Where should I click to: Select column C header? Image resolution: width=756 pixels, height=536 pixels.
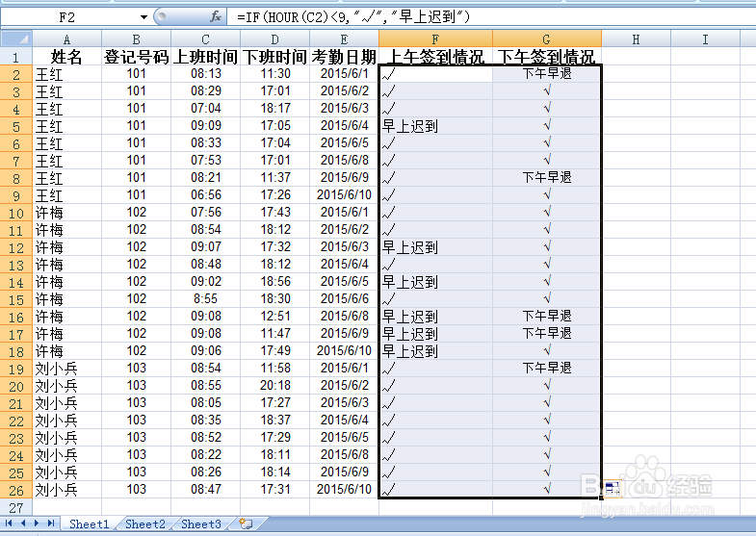point(205,39)
